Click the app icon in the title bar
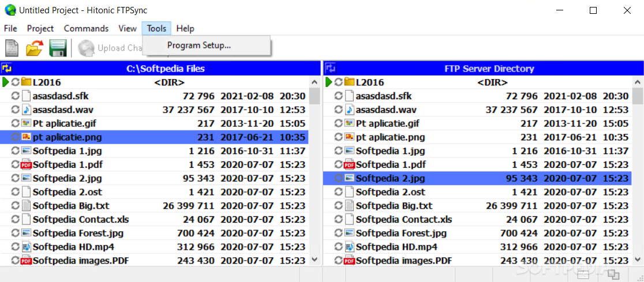Image resolution: width=644 pixels, height=282 pixels. (10, 10)
